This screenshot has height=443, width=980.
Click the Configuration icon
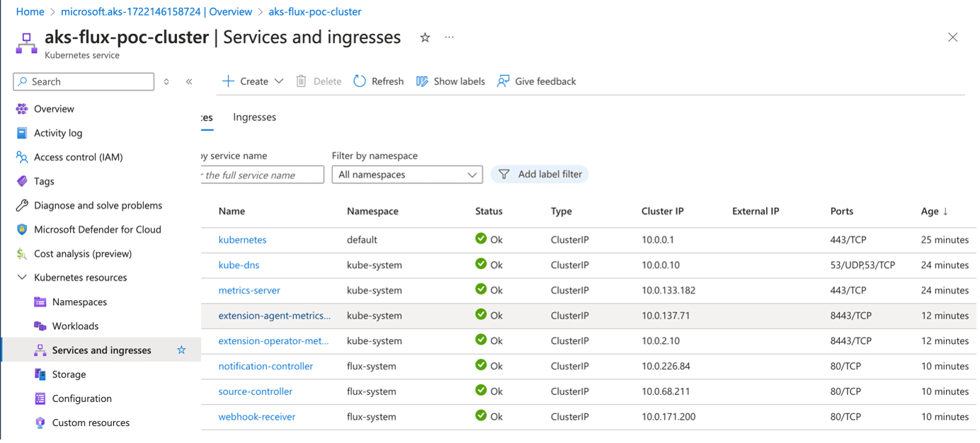[40, 398]
